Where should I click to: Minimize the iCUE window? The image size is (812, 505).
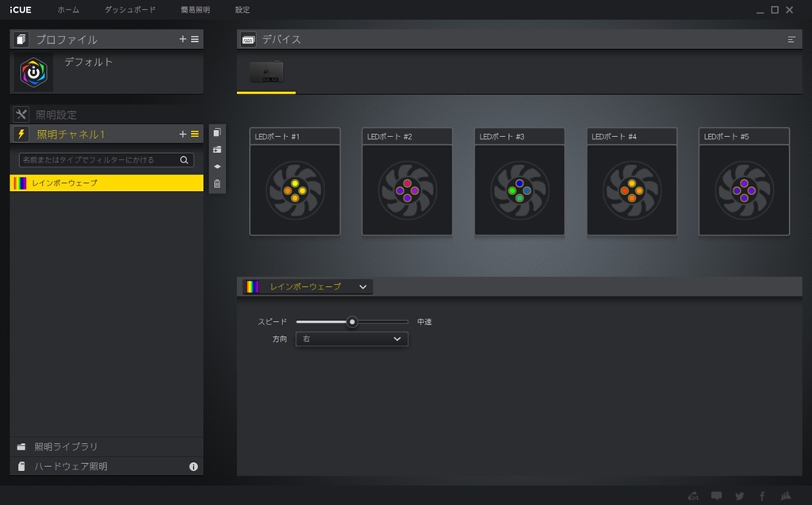[760, 10]
